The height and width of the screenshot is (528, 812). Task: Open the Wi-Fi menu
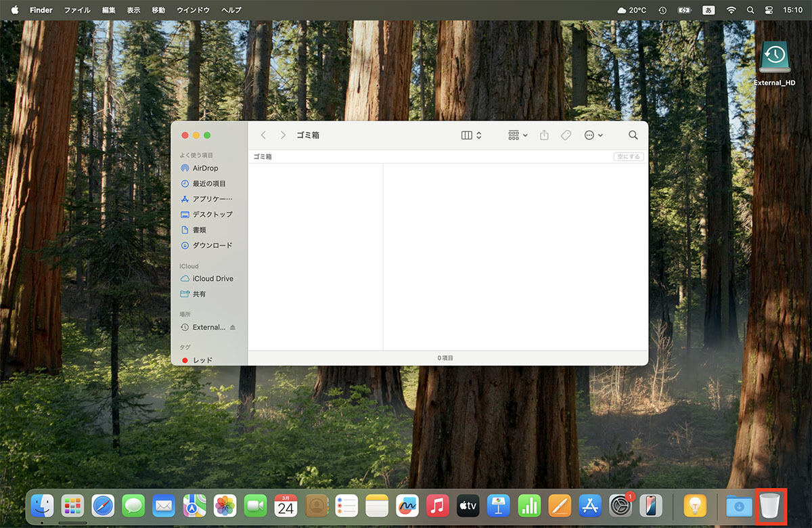coord(731,10)
